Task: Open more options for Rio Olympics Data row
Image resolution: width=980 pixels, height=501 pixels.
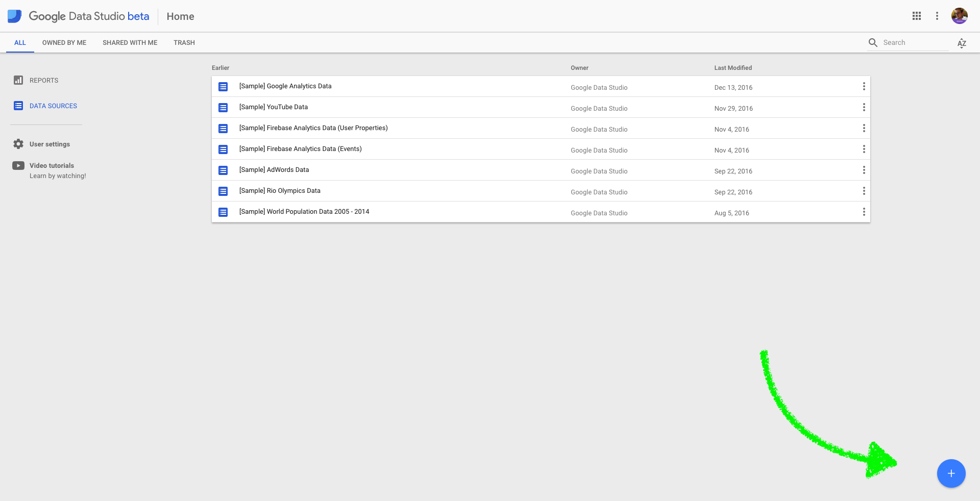Action: (864, 191)
